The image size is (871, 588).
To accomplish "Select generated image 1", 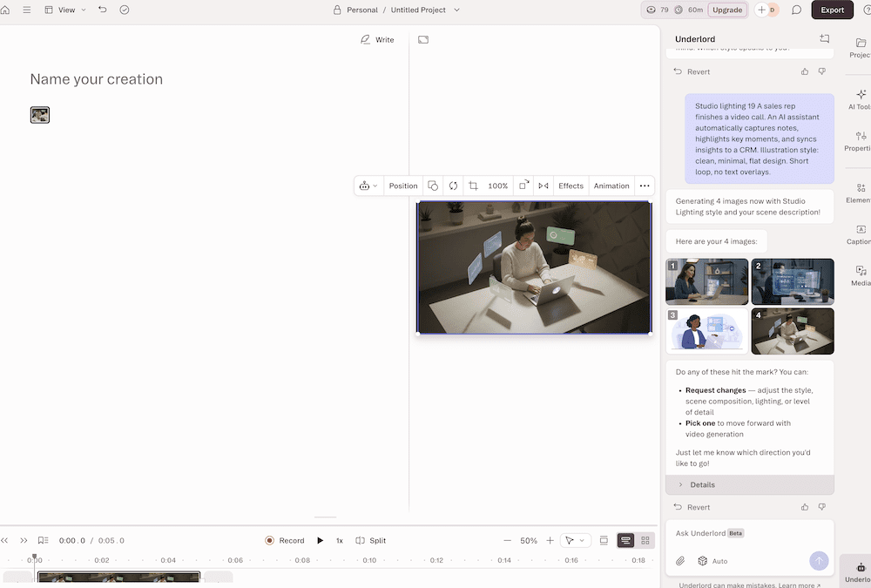I will [x=706, y=281].
